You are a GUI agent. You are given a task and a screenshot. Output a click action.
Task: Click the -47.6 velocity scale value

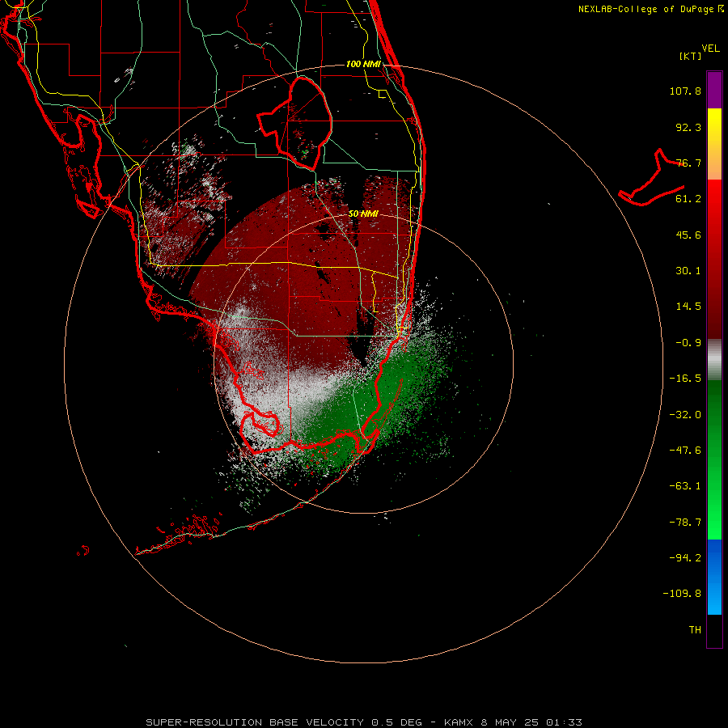pos(685,451)
